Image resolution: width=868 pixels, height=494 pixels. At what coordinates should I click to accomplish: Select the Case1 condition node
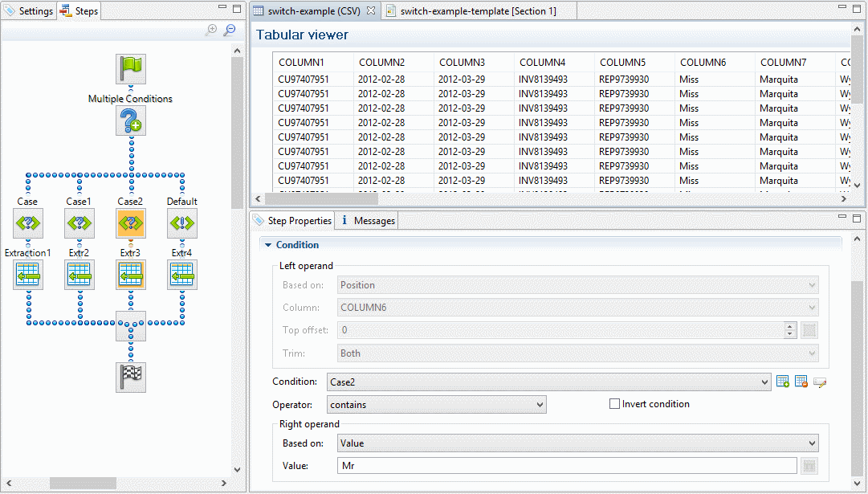pos(79,223)
